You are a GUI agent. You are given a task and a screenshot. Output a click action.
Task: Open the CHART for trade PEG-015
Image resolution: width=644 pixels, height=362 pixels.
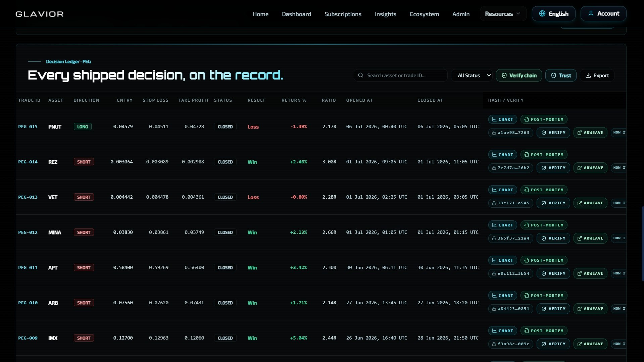pos(502,119)
